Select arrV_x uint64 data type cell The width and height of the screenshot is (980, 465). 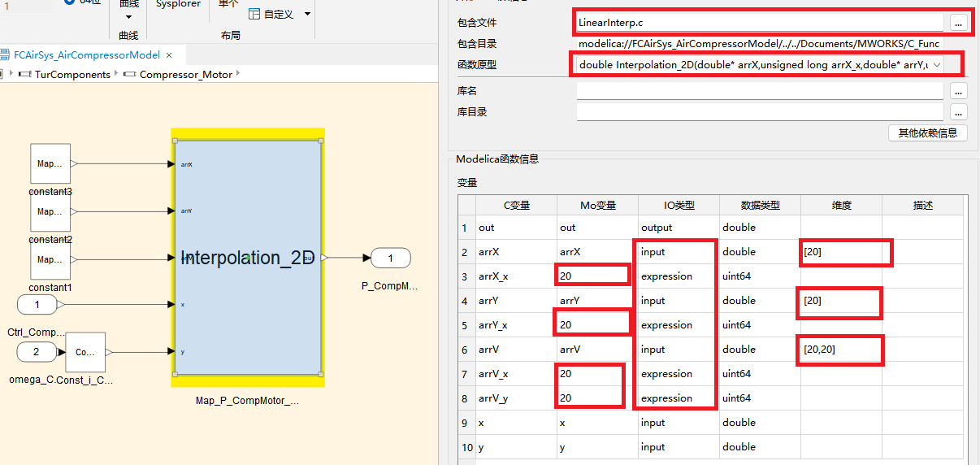[761, 374]
